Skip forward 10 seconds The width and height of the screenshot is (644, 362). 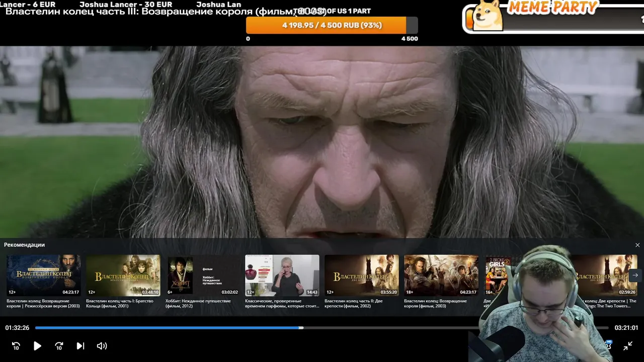59,346
